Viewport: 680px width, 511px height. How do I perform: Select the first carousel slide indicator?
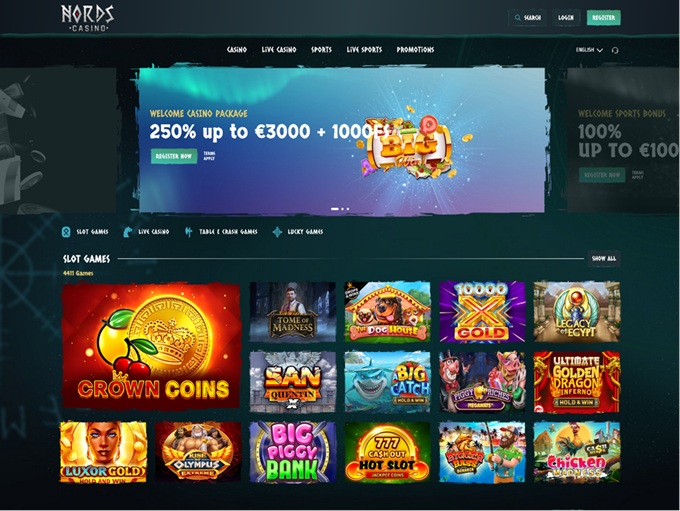[x=335, y=209]
